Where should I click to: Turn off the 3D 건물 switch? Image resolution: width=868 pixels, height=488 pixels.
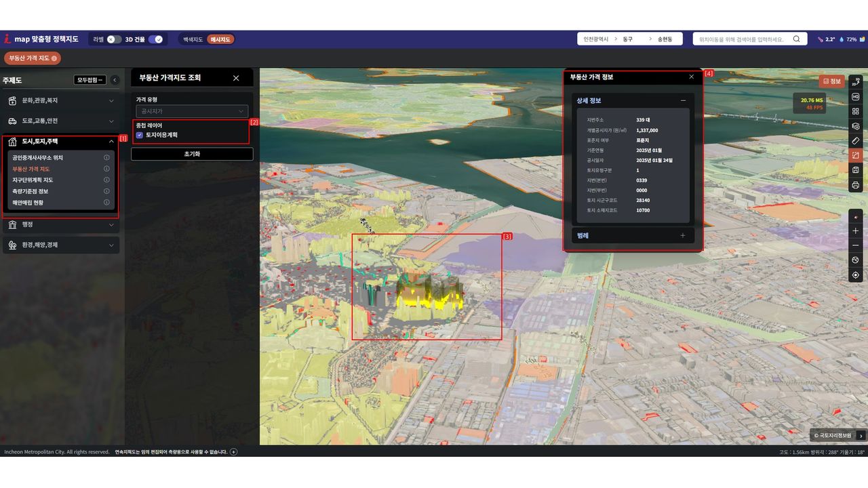pyautogui.click(x=155, y=39)
